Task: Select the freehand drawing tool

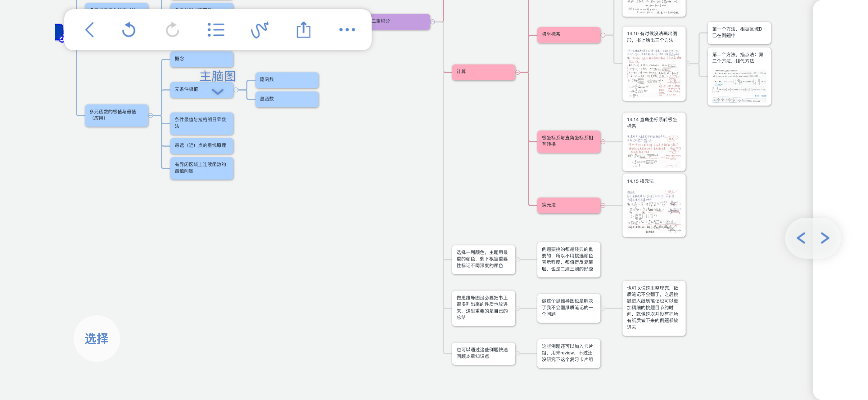Action: pos(260,30)
